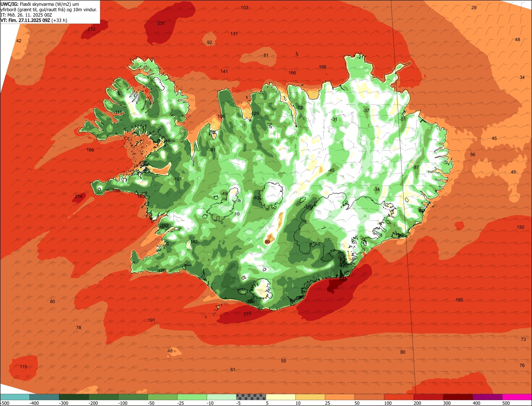Image resolution: width=532 pixels, height=406 pixels.
Task: Select the flux value 131
Action: click(234, 34)
